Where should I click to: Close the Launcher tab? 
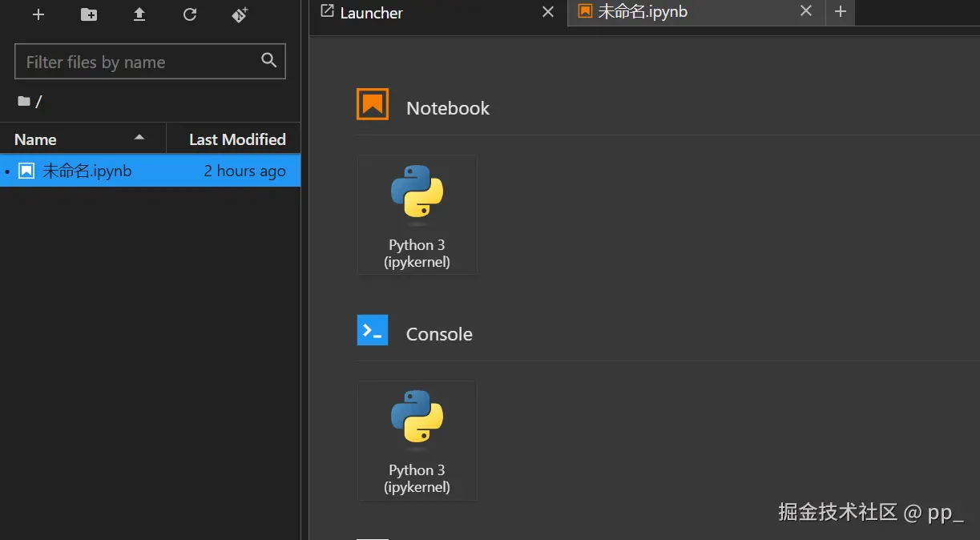(x=548, y=12)
